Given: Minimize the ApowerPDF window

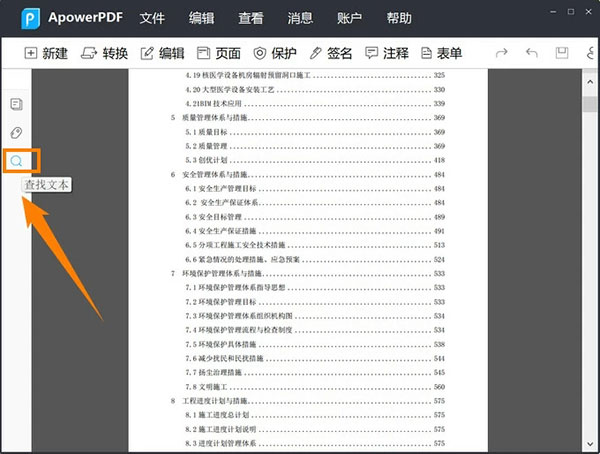Looking at the screenshot, I should click(x=553, y=12).
